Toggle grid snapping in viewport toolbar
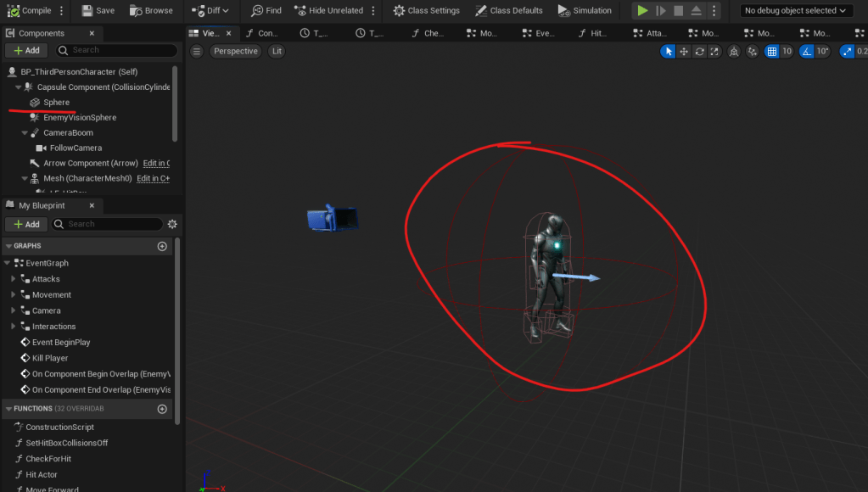868x492 pixels. coord(771,51)
